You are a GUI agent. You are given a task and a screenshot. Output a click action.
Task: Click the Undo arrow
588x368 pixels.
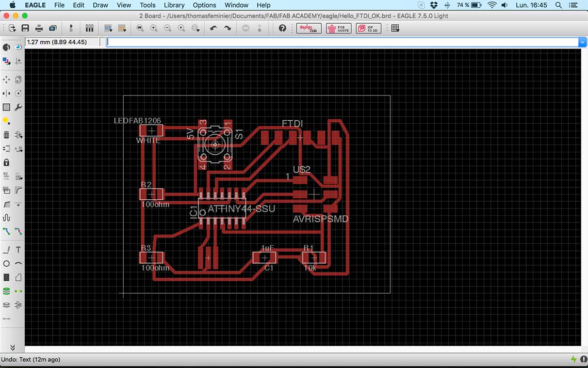point(214,28)
